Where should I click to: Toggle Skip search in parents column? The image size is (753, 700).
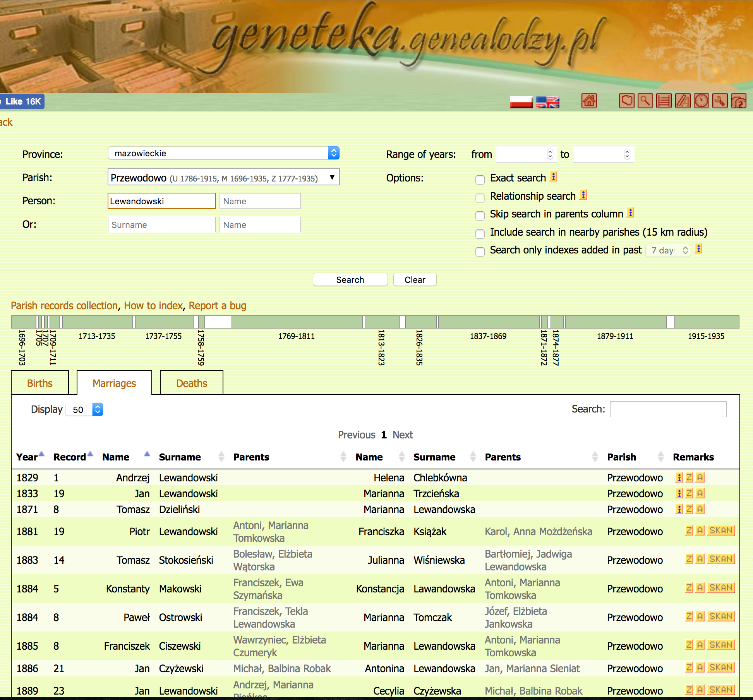(x=480, y=216)
